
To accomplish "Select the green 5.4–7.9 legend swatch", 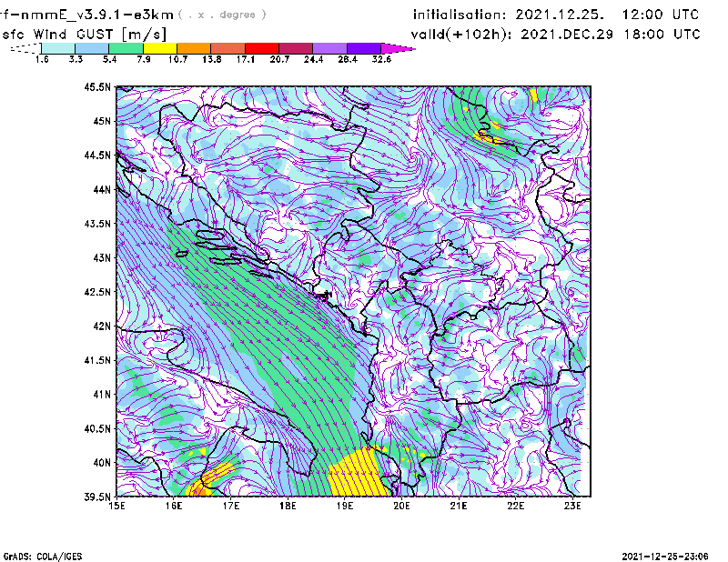I will (x=126, y=48).
